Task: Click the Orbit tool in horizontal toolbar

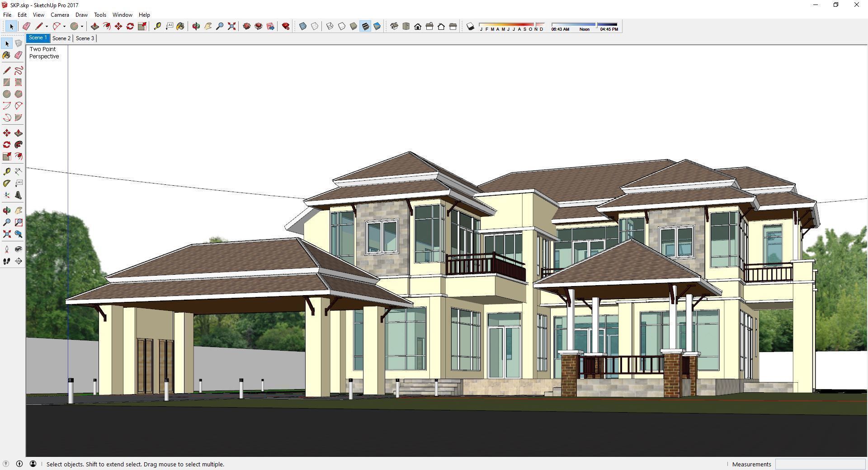Action: click(x=196, y=27)
